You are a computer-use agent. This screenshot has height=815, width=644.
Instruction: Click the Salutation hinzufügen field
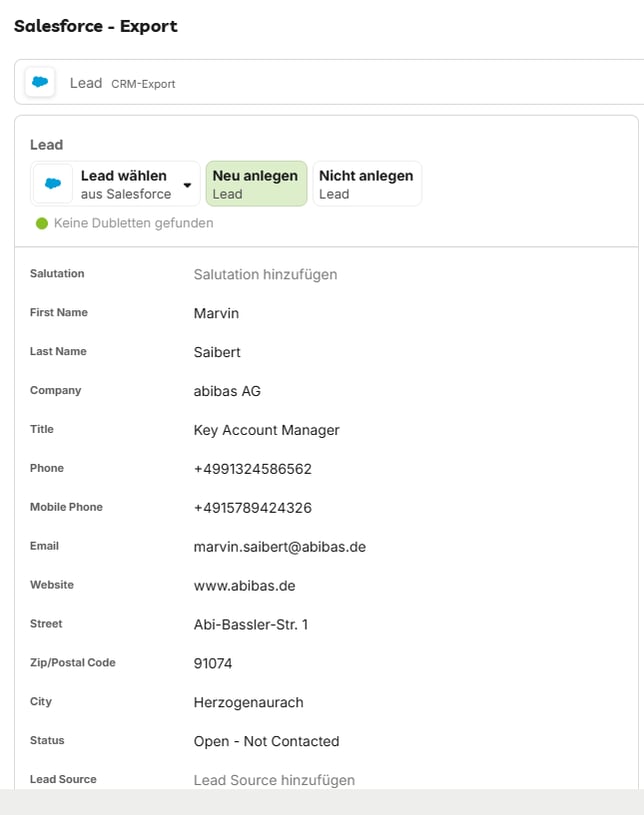(265, 274)
